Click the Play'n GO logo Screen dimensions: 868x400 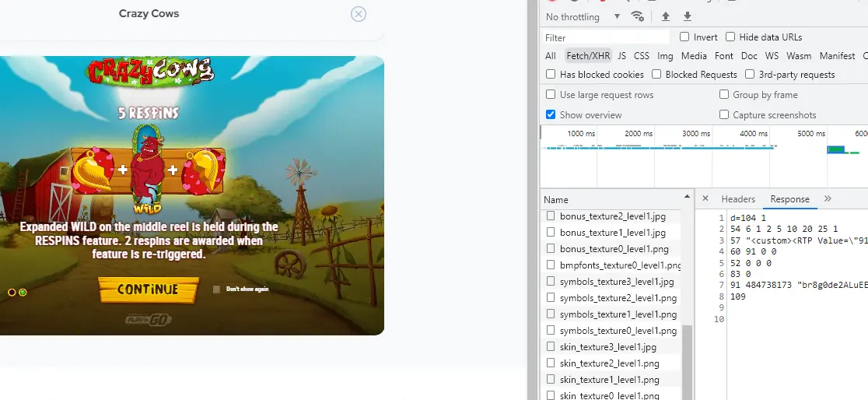148,320
